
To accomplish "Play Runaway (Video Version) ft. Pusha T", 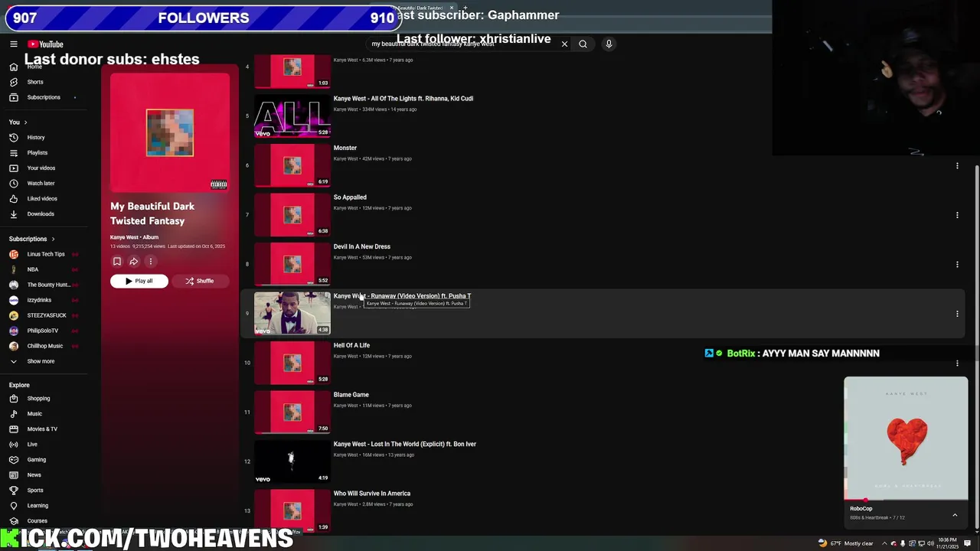I will pos(402,296).
